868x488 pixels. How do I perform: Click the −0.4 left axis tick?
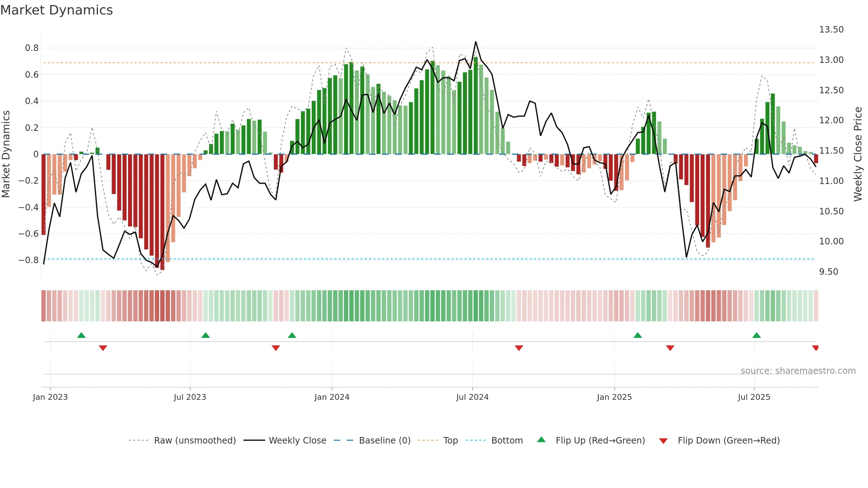coord(29,207)
